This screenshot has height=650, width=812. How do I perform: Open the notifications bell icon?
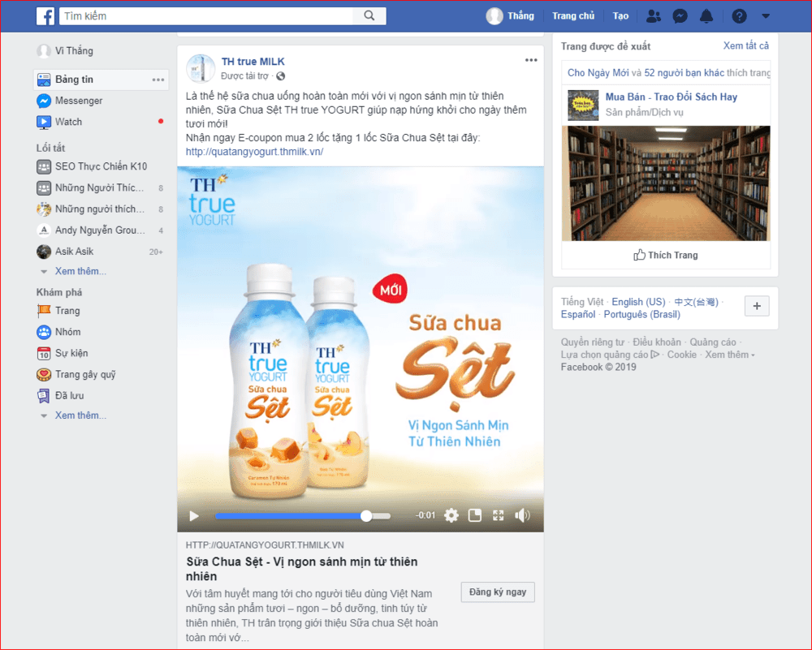pos(706,16)
